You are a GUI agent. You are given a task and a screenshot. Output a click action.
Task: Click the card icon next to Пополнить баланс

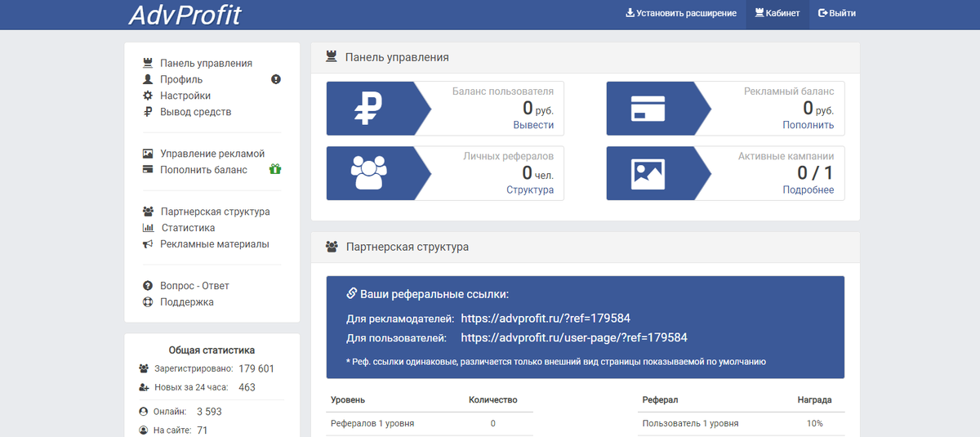(148, 170)
